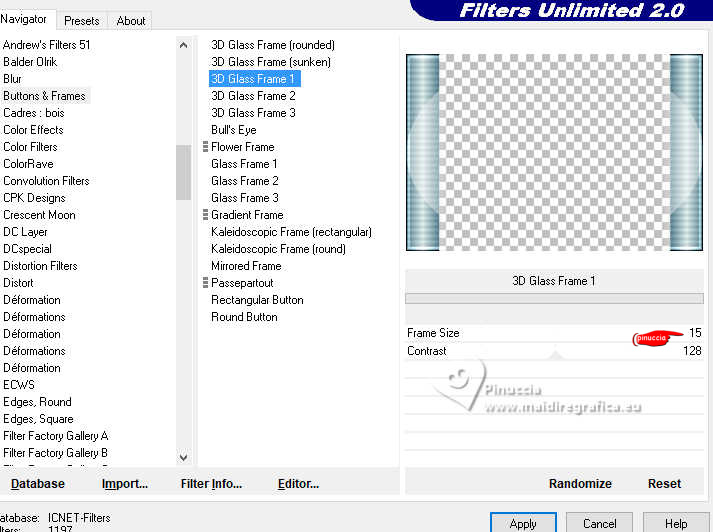
Task: Click icon beside Passepartout
Action: (206, 283)
